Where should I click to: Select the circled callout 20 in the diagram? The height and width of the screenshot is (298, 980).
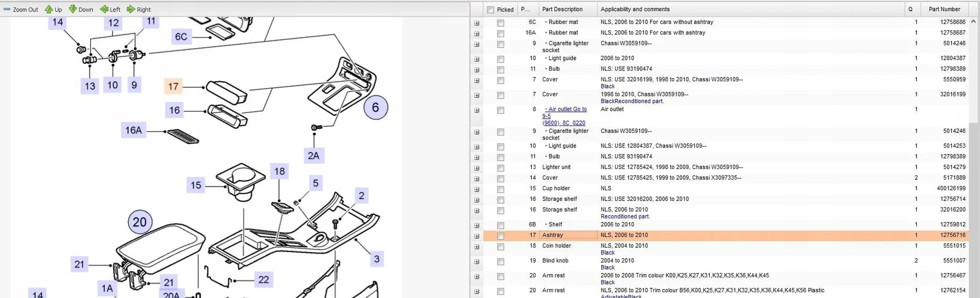coord(140,222)
